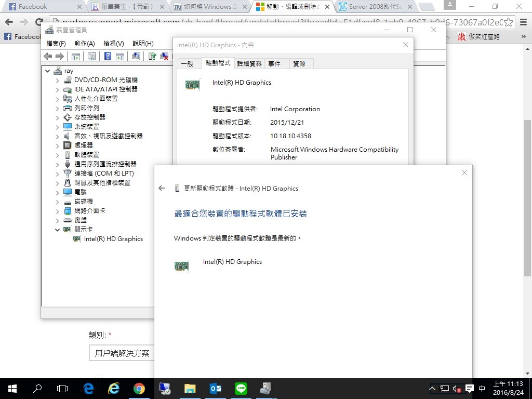Select 系統裝置 in the device tree
The image size is (532, 399).
87,127
